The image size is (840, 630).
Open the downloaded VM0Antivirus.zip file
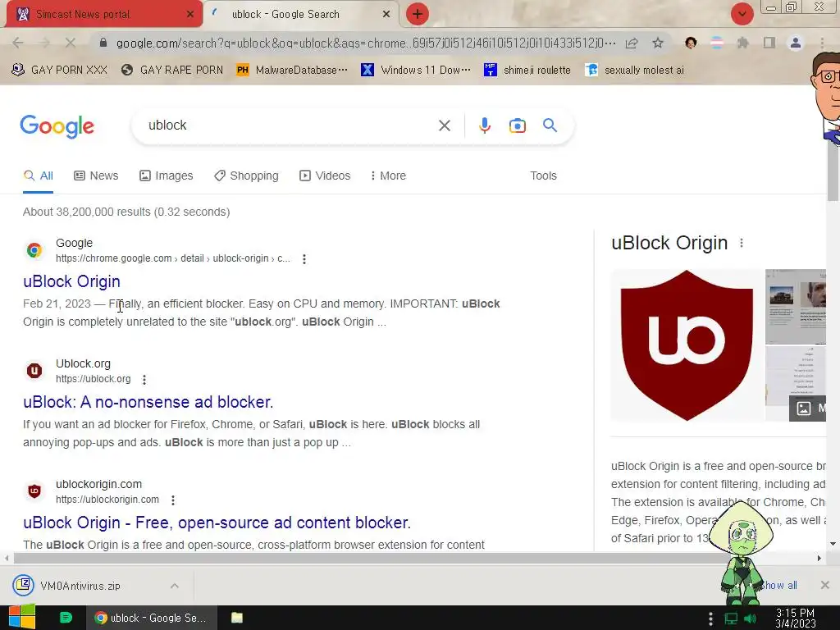80,586
